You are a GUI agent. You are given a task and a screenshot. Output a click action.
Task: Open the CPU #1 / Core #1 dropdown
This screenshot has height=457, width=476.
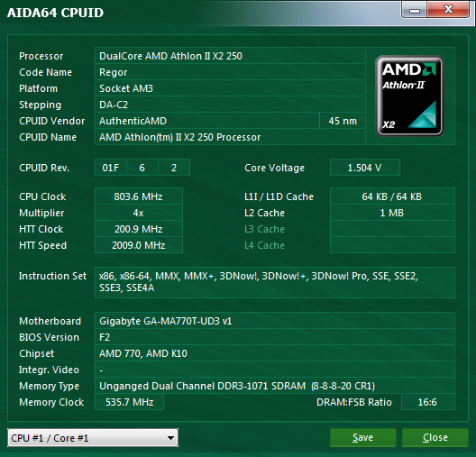(x=93, y=437)
